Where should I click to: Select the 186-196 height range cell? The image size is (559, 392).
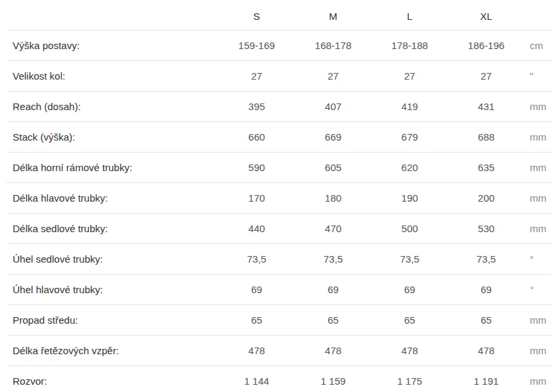tap(486, 46)
